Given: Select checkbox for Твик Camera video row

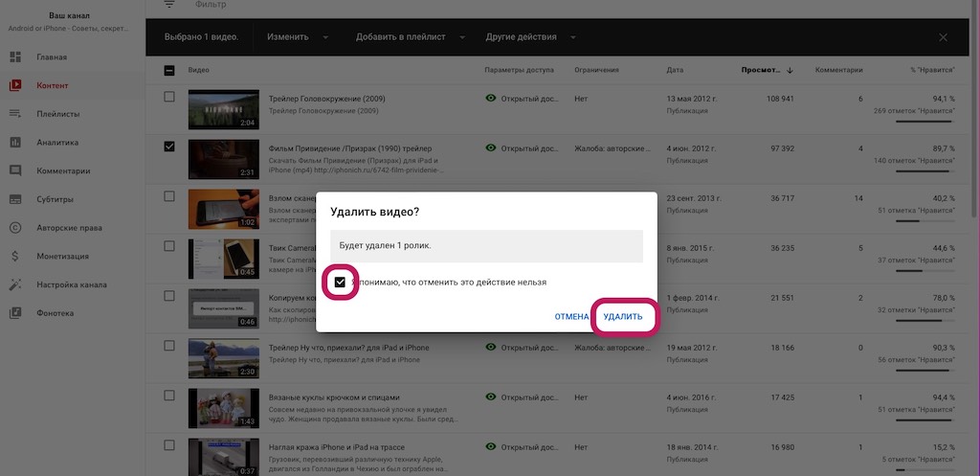Looking at the screenshot, I should click(x=169, y=246).
